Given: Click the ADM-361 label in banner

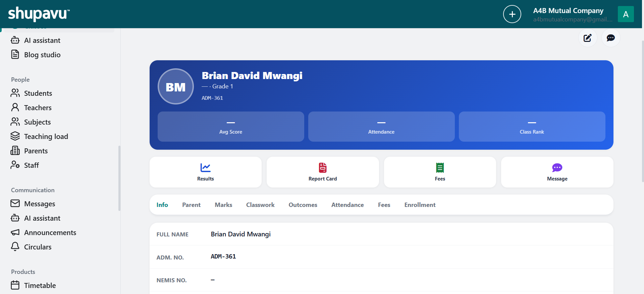Looking at the screenshot, I should pyautogui.click(x=212, y=98).
